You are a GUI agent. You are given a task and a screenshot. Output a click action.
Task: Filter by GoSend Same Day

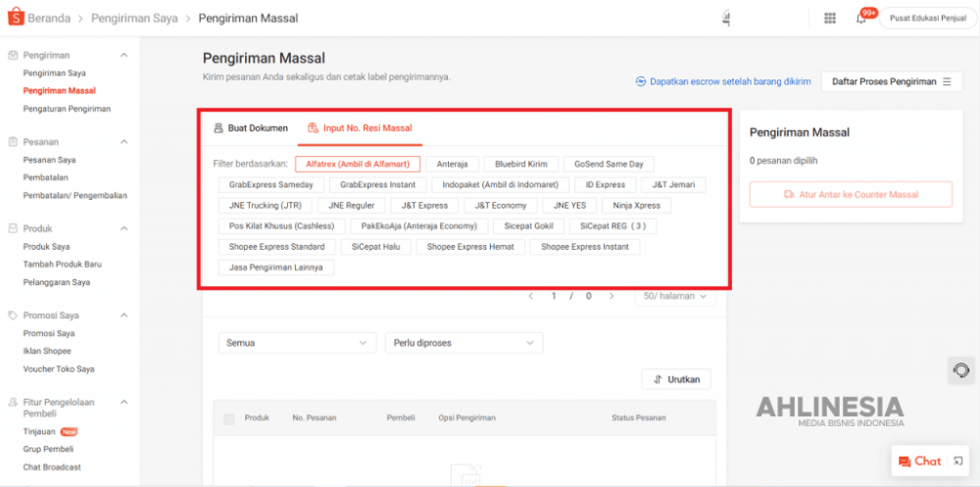(x=609, y=164)
